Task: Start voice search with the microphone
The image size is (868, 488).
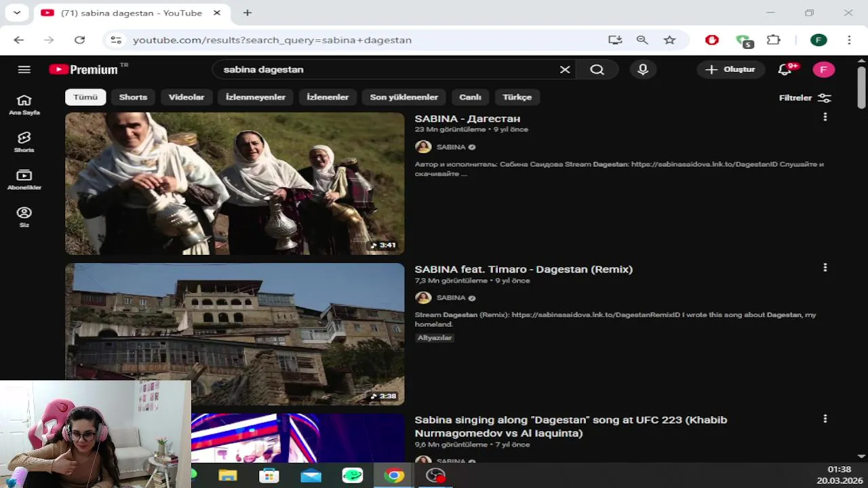Action: point(643,69)
